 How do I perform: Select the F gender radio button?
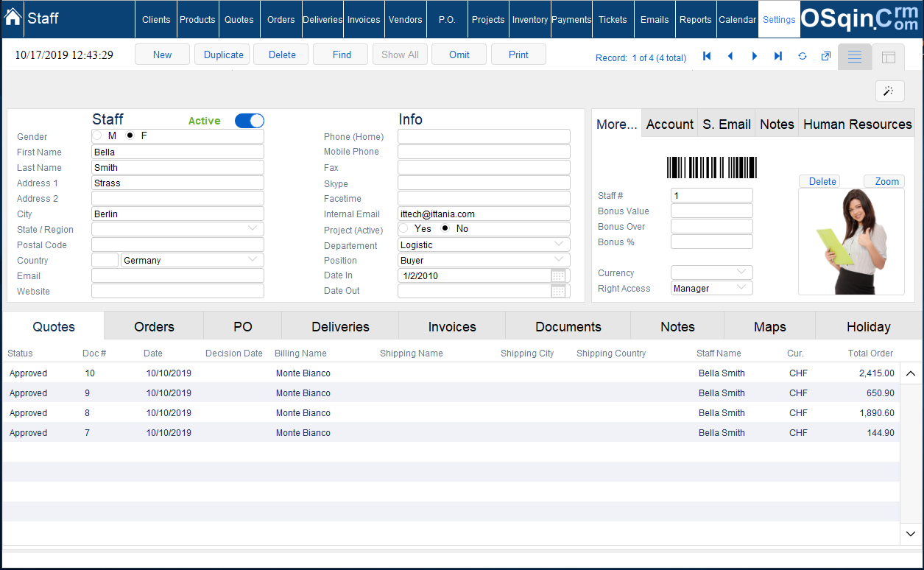tap(130, 136)
